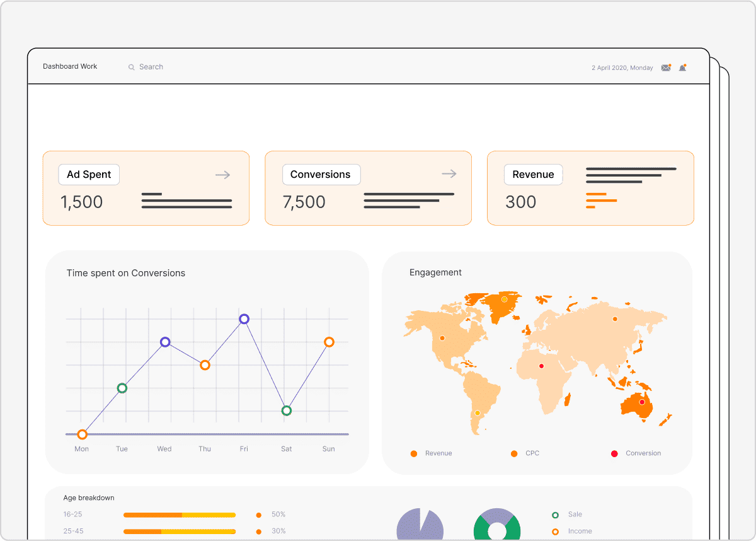Select the Conversion legend dot under the map
This screenshot has width=756, height=541.
[613, 453]
